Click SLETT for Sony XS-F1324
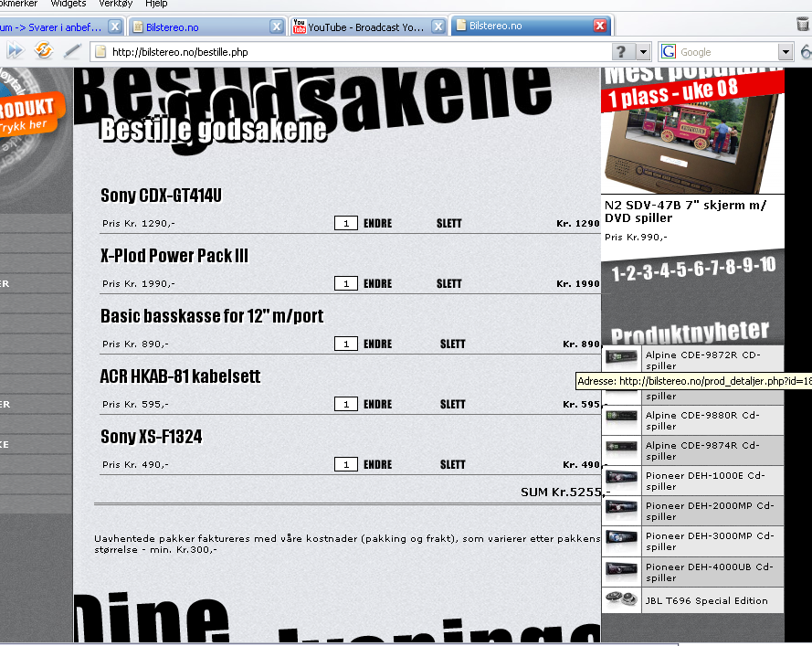 point(453,465)
